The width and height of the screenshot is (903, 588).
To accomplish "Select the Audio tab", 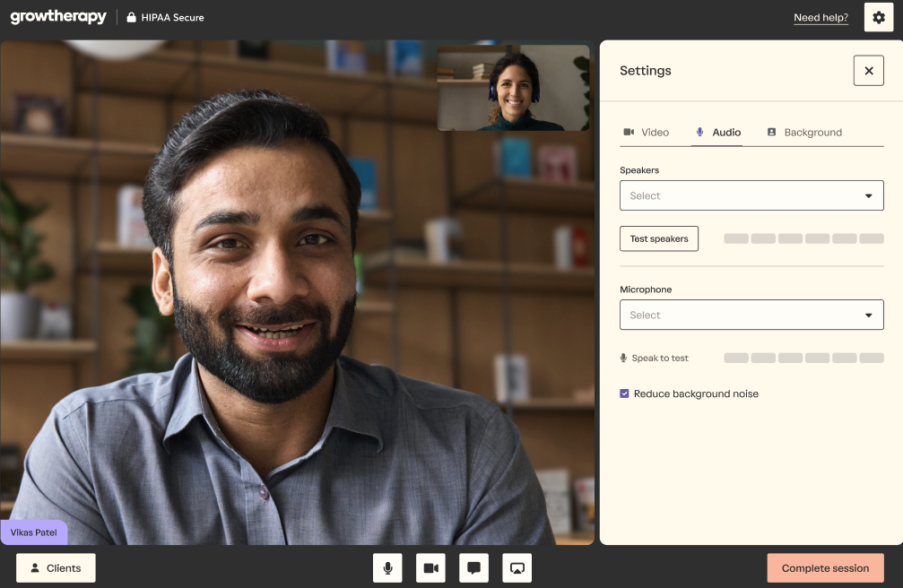I will [x=717, y=133].
